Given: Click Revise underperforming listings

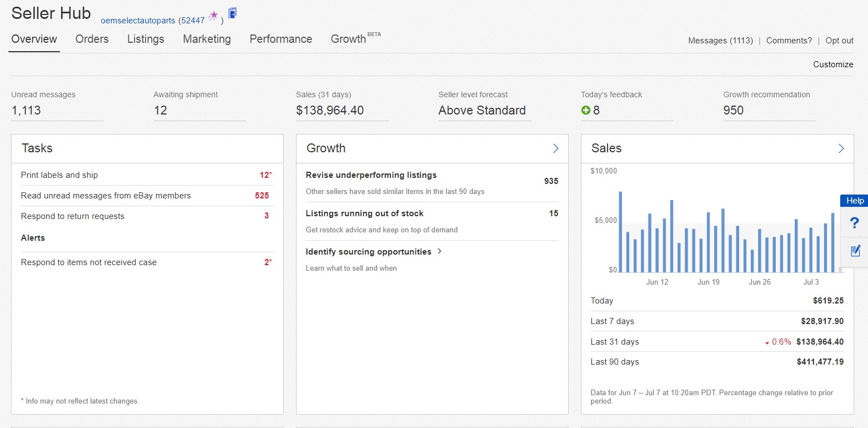Looking at the screenshot, I should [x=371, y=175].
